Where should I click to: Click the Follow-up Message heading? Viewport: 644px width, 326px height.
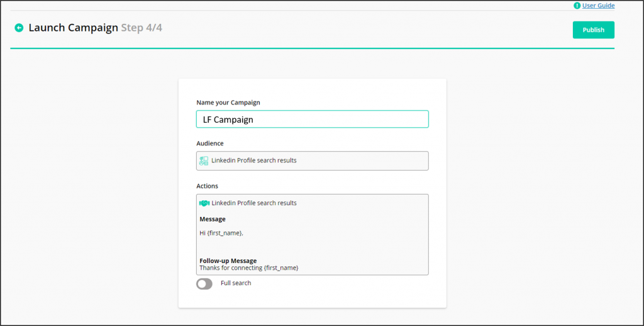pyautogui.click(x=228, y=261)
